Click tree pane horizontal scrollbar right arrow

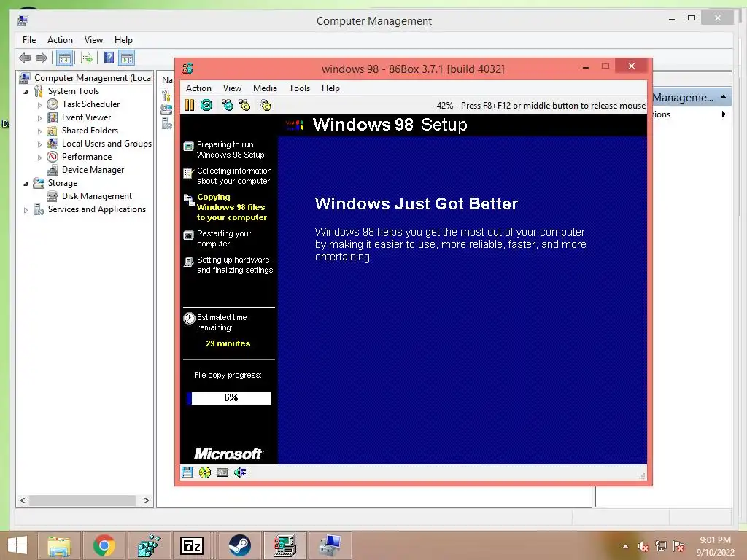[146, 500]
